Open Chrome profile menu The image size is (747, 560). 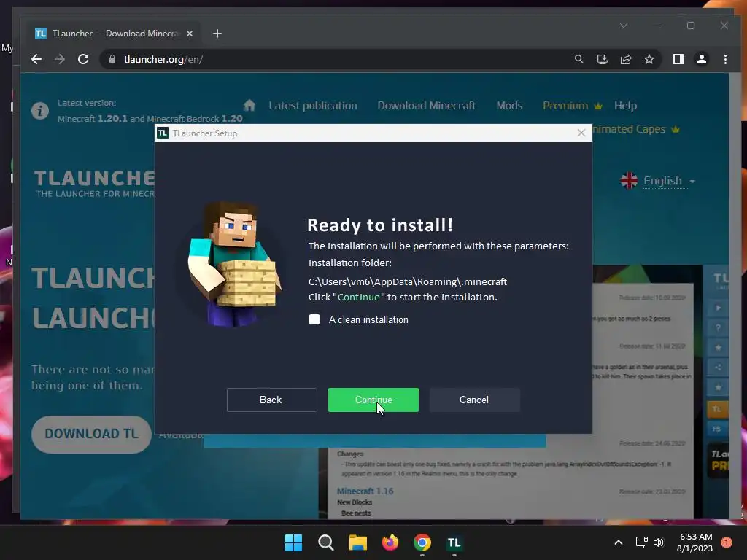[x=701, y=59]
